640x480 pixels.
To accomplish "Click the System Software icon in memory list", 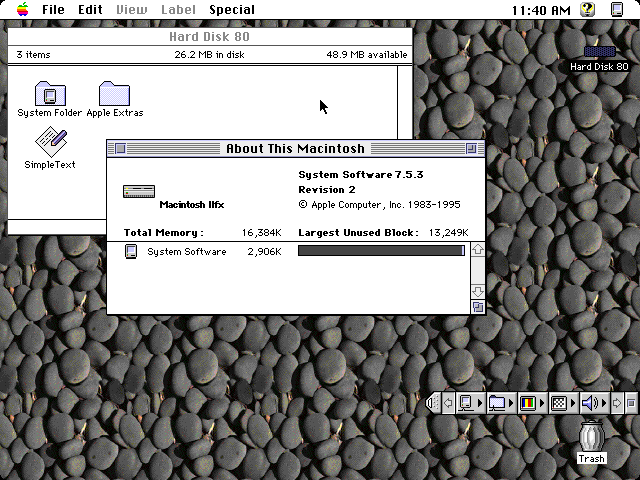I will click(131, 251).
